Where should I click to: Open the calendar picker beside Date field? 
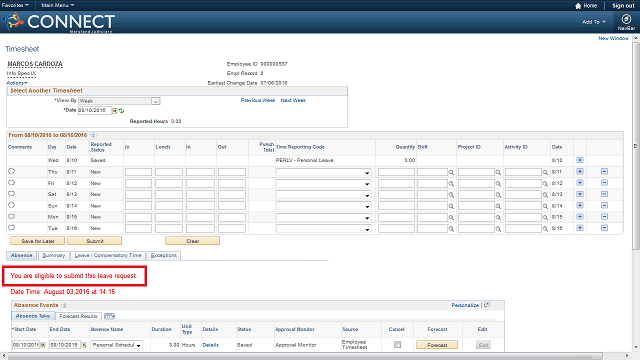[x=115, y=111]
